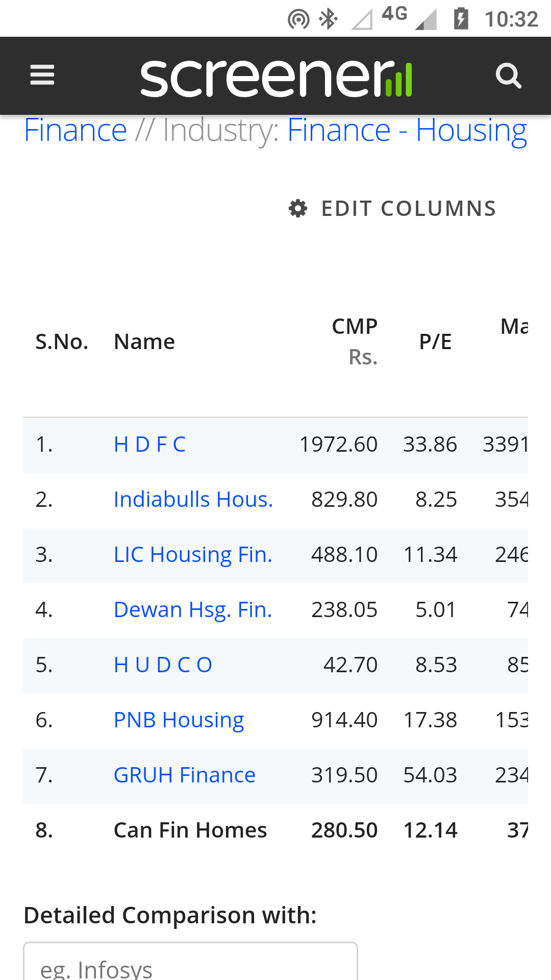This screenshot has height=980, width=551.
Task: Open Finance - Housing industry link
Action: [407, 131]
